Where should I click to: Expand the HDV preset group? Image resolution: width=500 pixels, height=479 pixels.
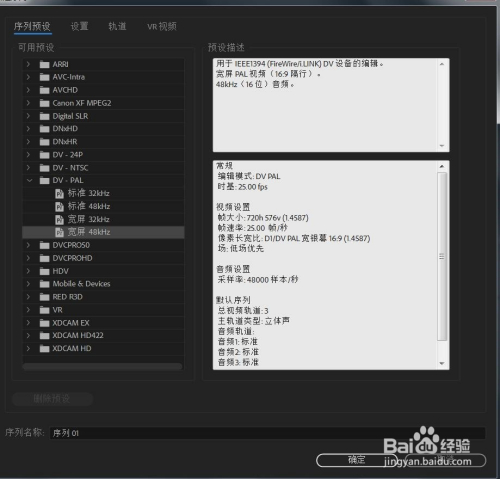[28, 271]
